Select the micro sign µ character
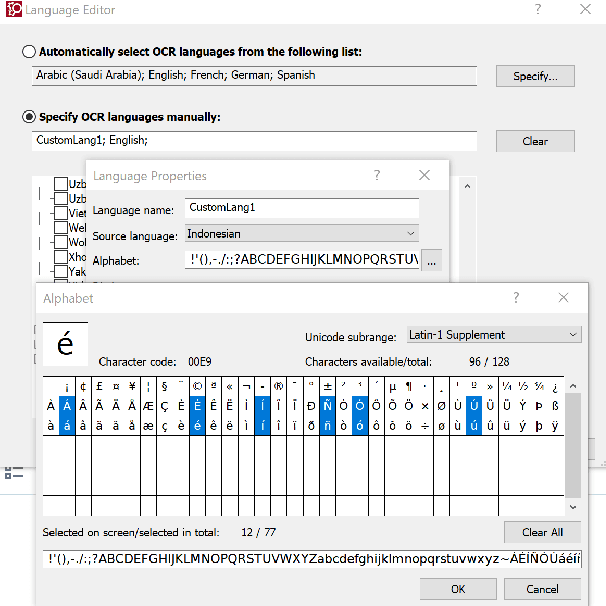Viewport: 606px width, 606px height. tap(392, 386)
